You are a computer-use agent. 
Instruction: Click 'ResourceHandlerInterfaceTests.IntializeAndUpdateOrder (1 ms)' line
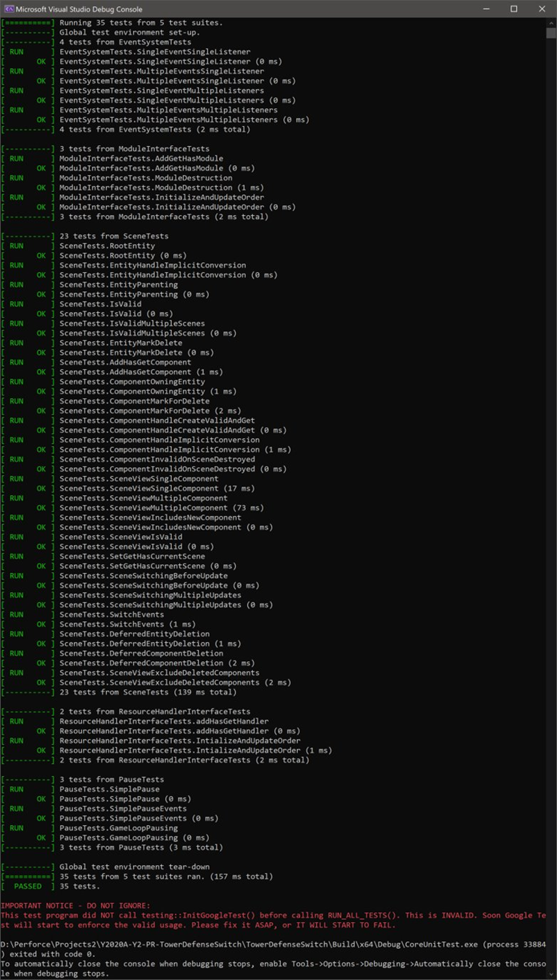196,751
